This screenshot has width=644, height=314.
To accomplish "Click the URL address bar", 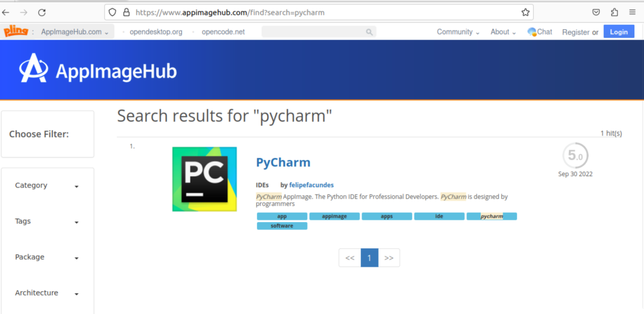I will 318,13.
